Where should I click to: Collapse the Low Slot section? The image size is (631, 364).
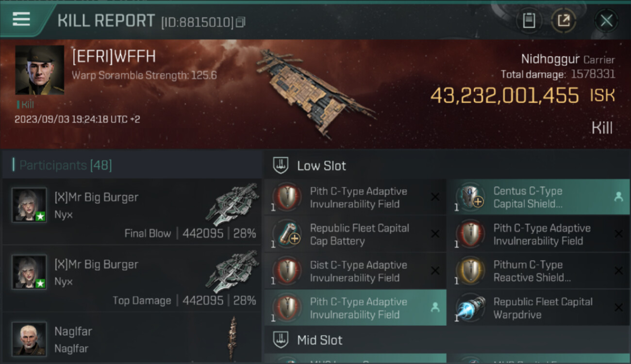point(321,166)
